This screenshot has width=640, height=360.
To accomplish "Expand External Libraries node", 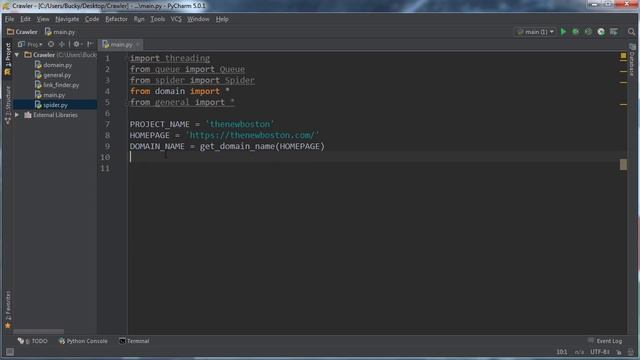I will 17,115.
